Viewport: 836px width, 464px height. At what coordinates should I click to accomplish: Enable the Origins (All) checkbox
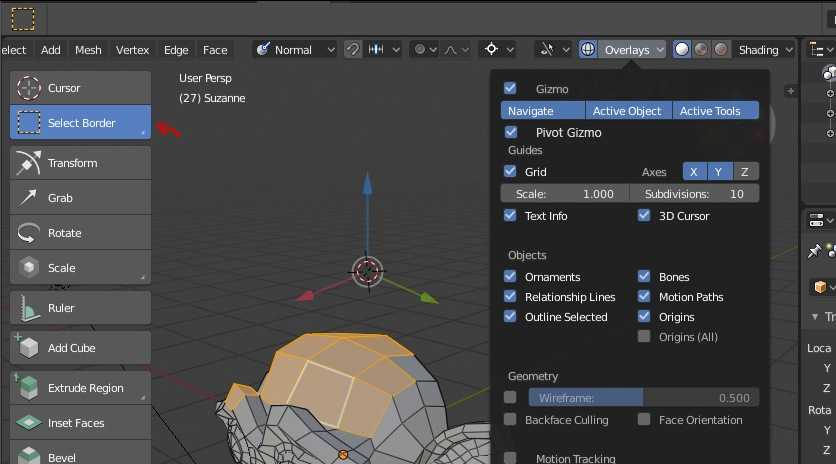[644, 336]
